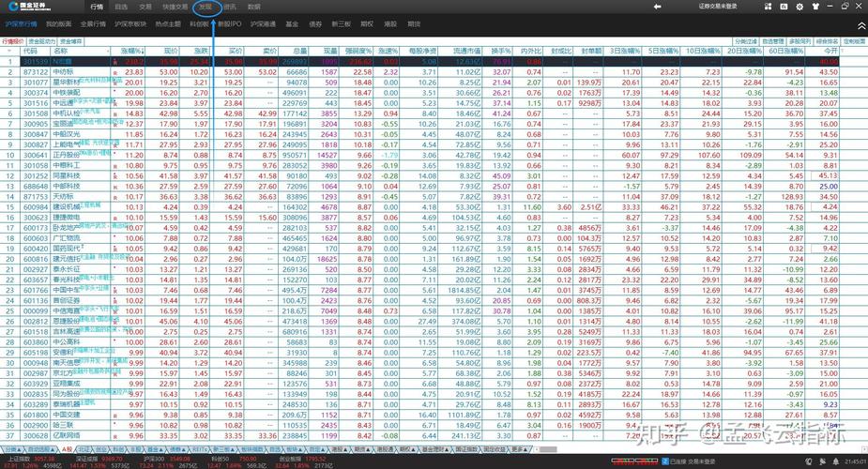Viewport: 868px width, 469px height.
Task: Open the 快捷交易 top menu
Action: pos(175,7)
